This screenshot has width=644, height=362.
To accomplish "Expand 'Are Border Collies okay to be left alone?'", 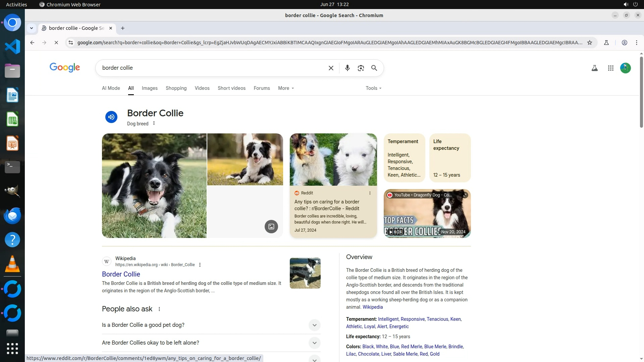I will [x=314, y=343].
